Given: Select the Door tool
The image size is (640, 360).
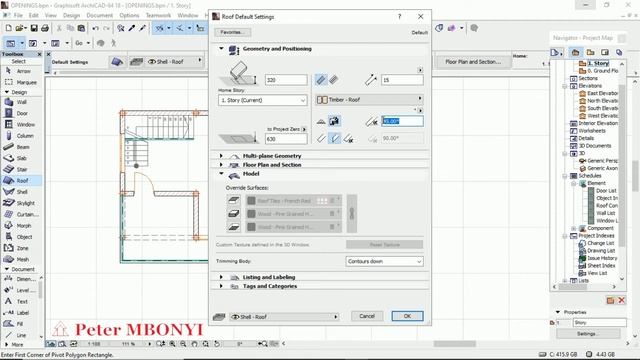Looking at the screenshot, I should 22,113.
